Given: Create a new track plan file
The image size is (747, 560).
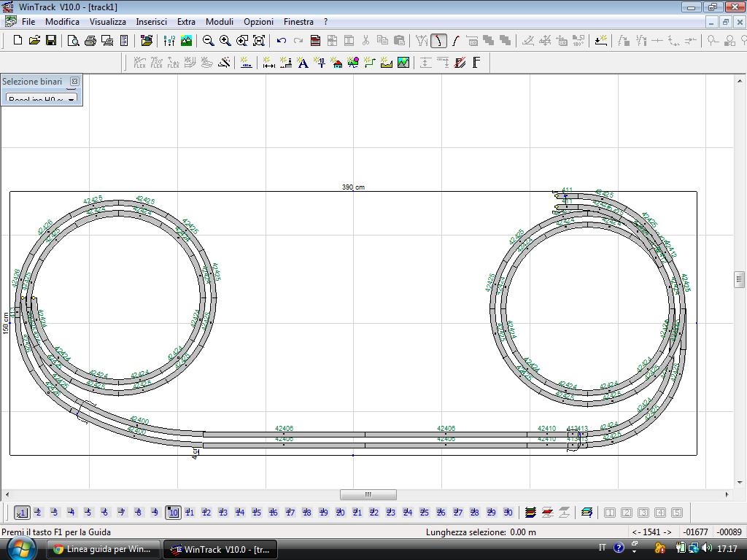Looking at the screenshot, I should point(18,41).
